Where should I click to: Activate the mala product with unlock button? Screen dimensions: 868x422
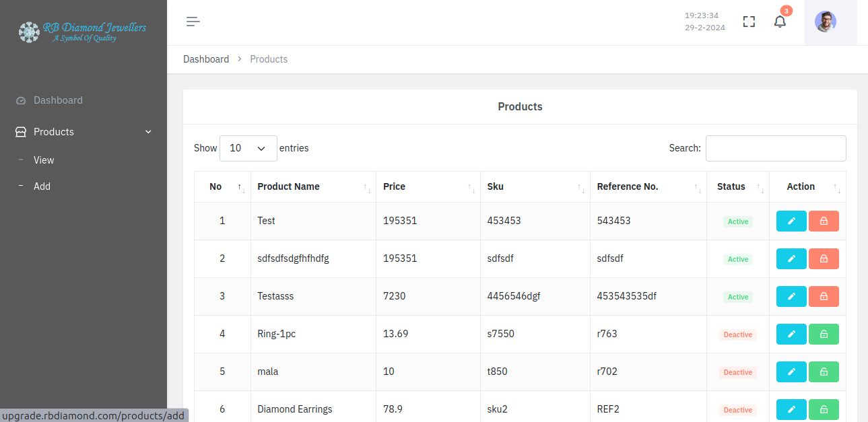824,372
